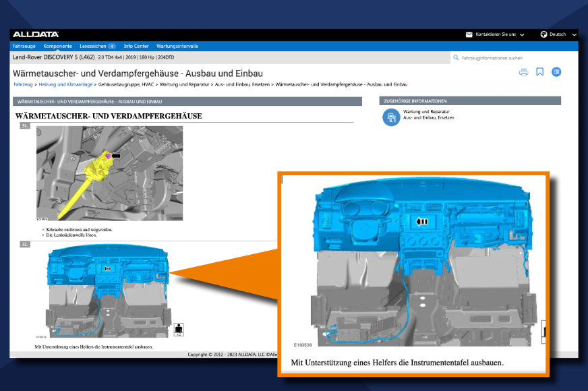Viewport: 588px width, 391px height.
Task: Open the step 31 steering column image
Action: coord(109,173)
